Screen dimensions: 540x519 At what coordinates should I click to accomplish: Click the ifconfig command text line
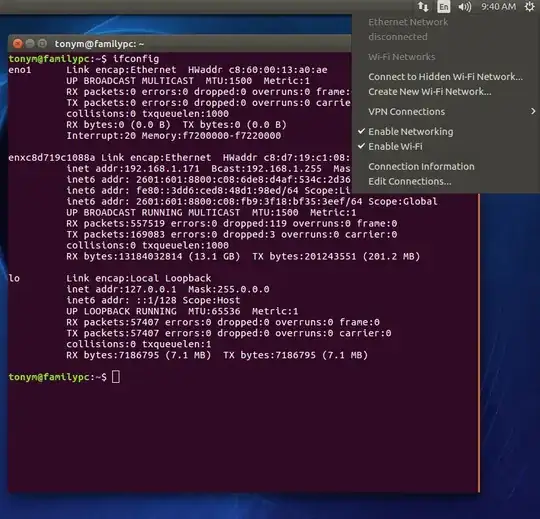coord(84,59)
